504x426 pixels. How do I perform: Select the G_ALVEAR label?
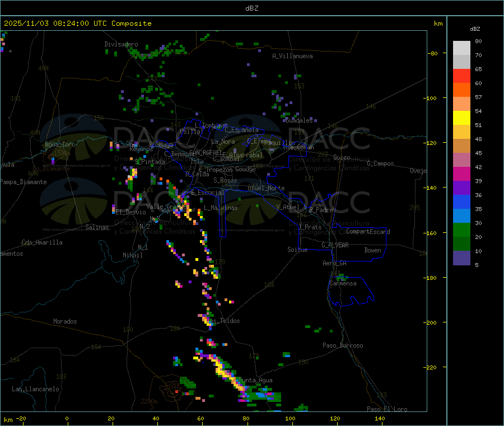[x=335, y=245]
